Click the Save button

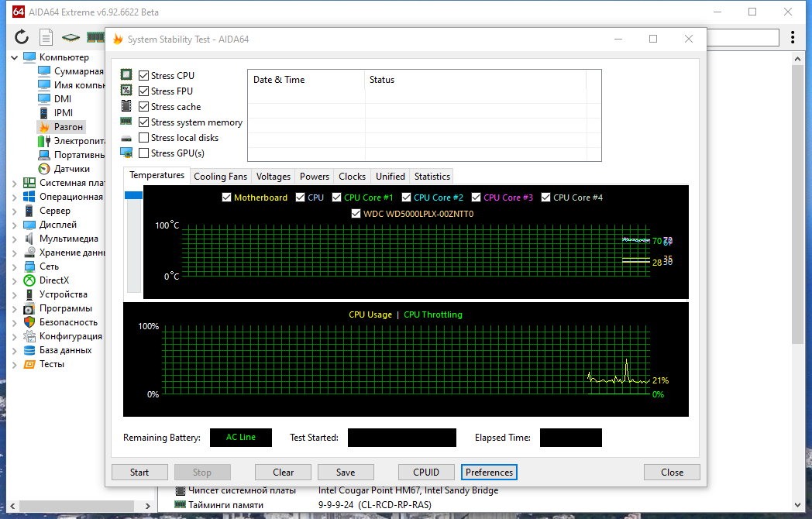pos(346,473)
